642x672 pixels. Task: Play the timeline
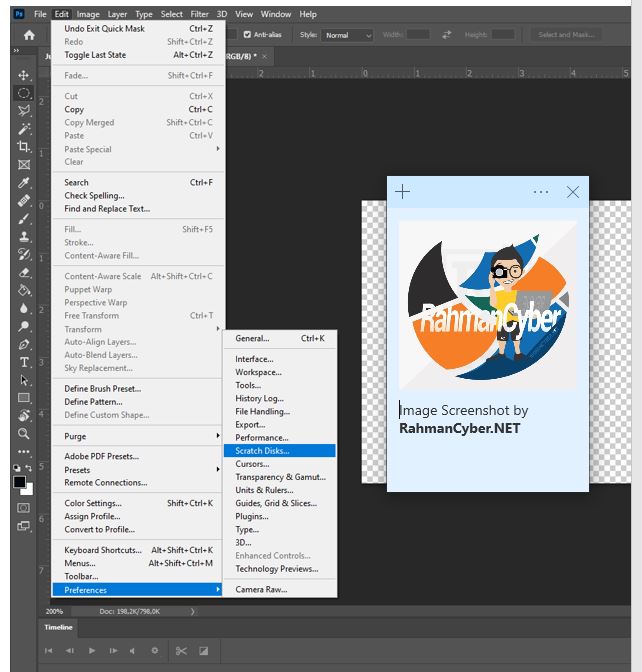click(x=92, y=651)
